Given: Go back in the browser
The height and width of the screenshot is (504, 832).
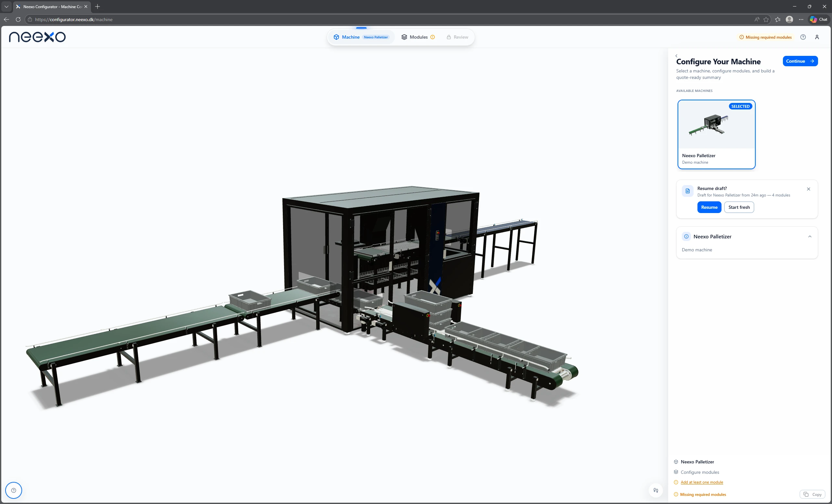Looking at the screenshot, I should coord(6,19).
